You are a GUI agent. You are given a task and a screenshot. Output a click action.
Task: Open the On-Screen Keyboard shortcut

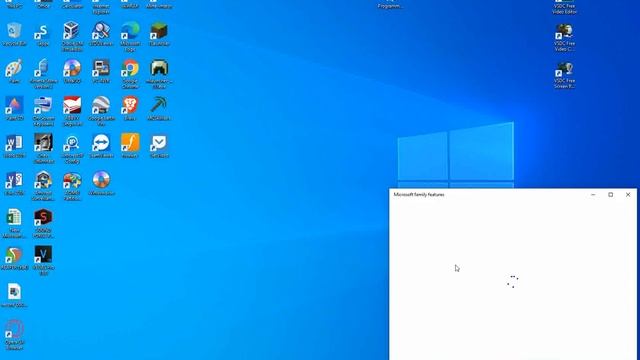[x=43, y=106]
